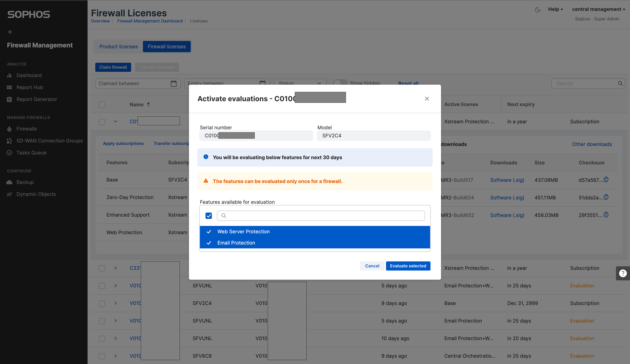Click the Other downloads link
The width and height of the screenshot is (630, 364).
click(x=592, y=144)
